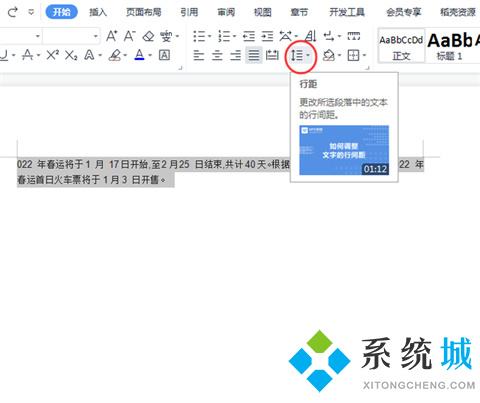Open the 页面布局 ribbon tab

[144, 12]
